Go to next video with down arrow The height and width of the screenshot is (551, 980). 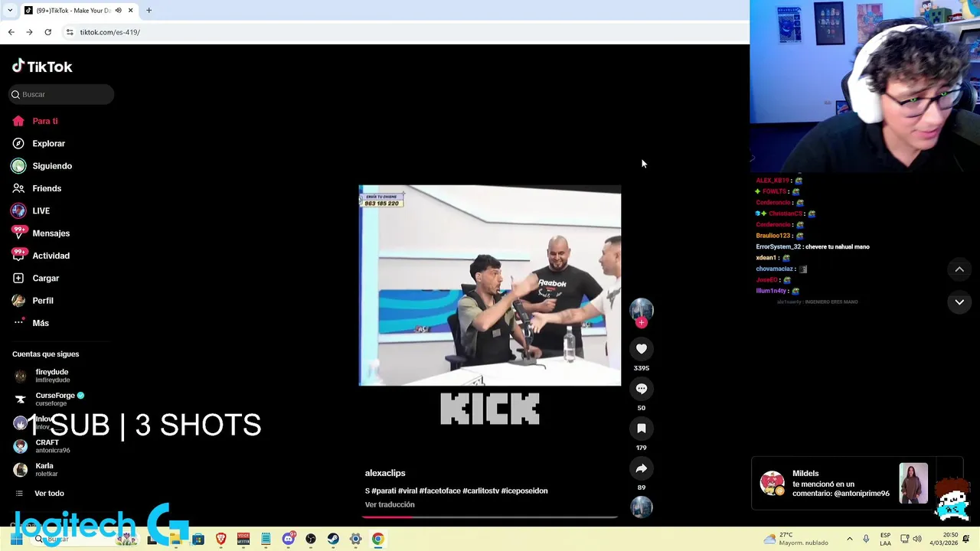[x=959, y=302]
